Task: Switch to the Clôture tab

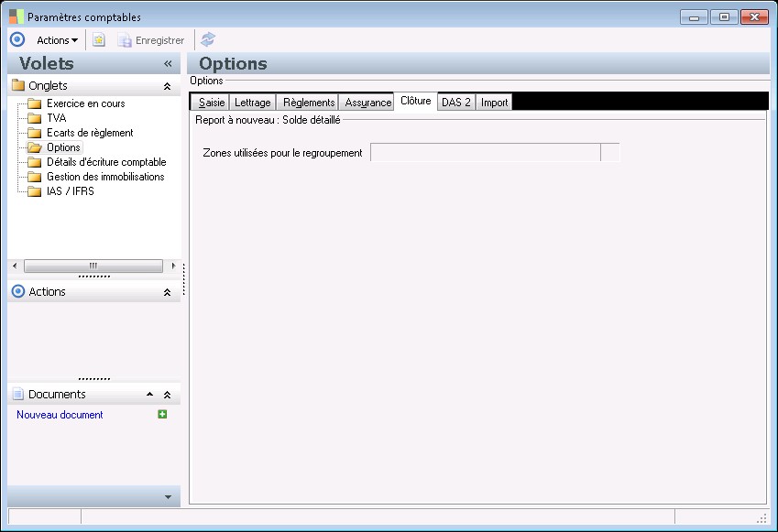Action: coord(416,101)
